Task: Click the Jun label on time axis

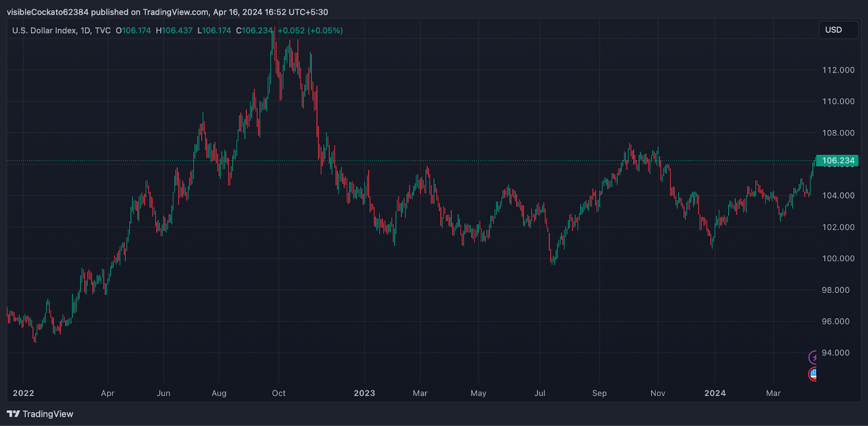Action: pos(163,393)
